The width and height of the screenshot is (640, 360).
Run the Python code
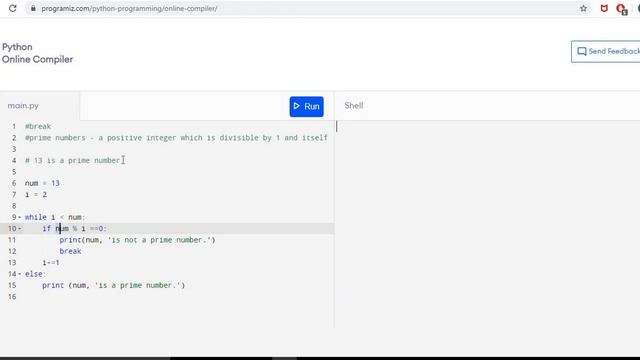(x=307, y=107)
